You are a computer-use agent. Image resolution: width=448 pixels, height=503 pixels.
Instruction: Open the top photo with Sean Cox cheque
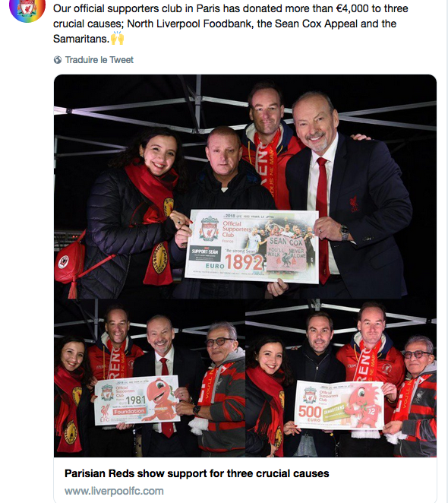(245, 187)
